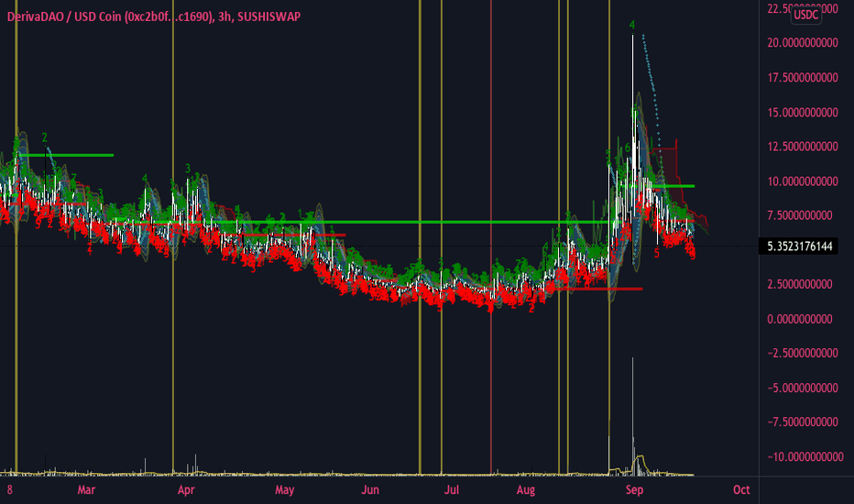Select the current price label 5.3523176144
The height and width of the screenshot is (504, 854).
point(799,247)
